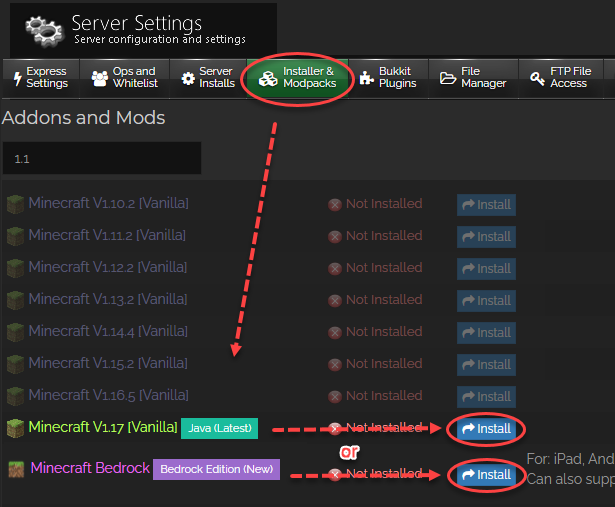The width and height of the screenshot is (615, 507).
Task: Click the Bedrock Edition (New) purple badge
Action: pyautogui.click(x=217, y=469)
